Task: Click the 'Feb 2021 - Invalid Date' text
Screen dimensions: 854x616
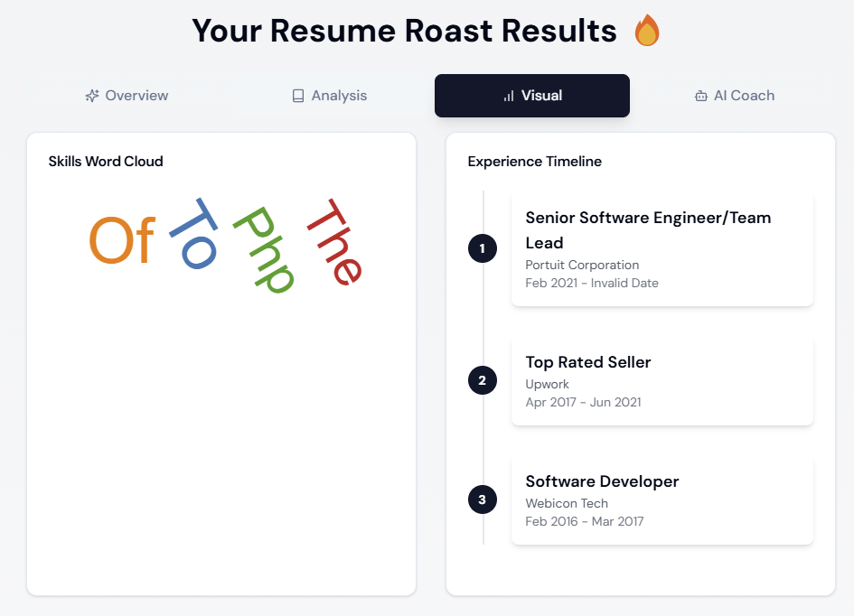Action: coord(592,283)
